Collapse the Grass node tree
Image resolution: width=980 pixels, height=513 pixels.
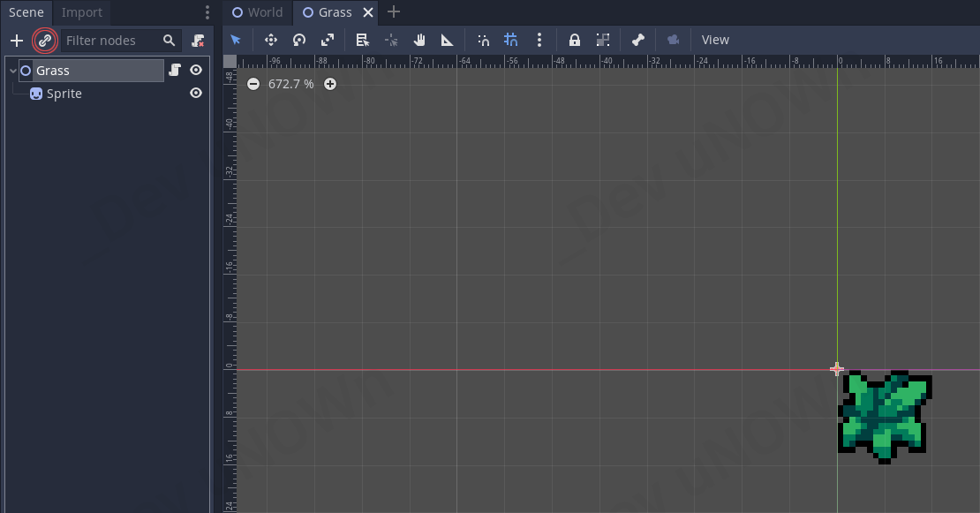[12, 71]
